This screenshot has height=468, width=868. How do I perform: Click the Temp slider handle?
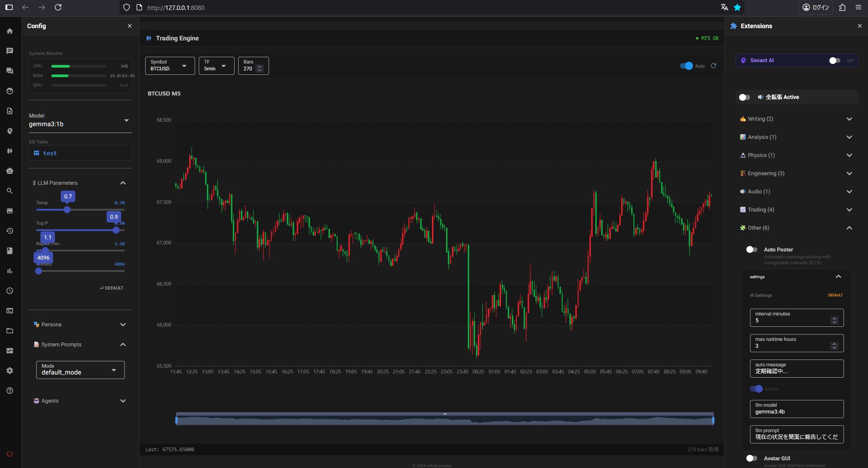pos(67,210)
